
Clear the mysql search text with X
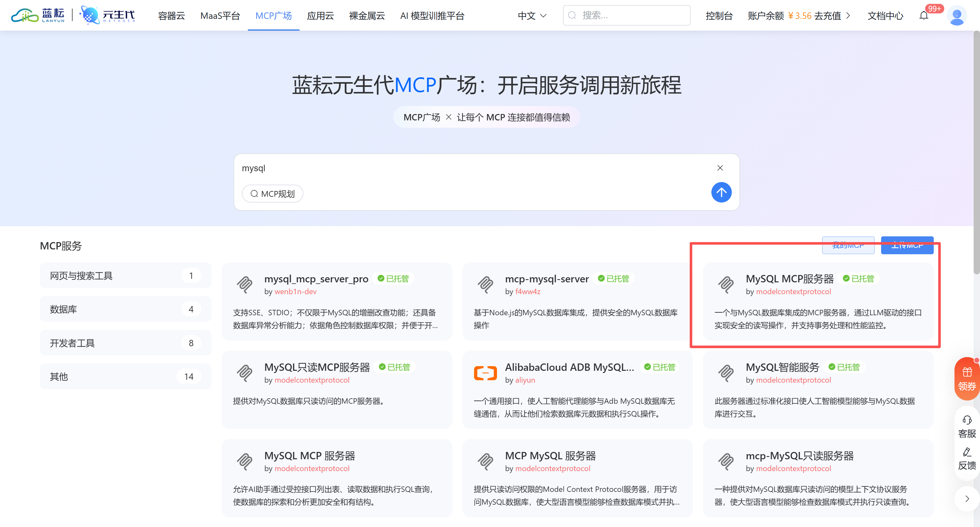click(720, 168)
